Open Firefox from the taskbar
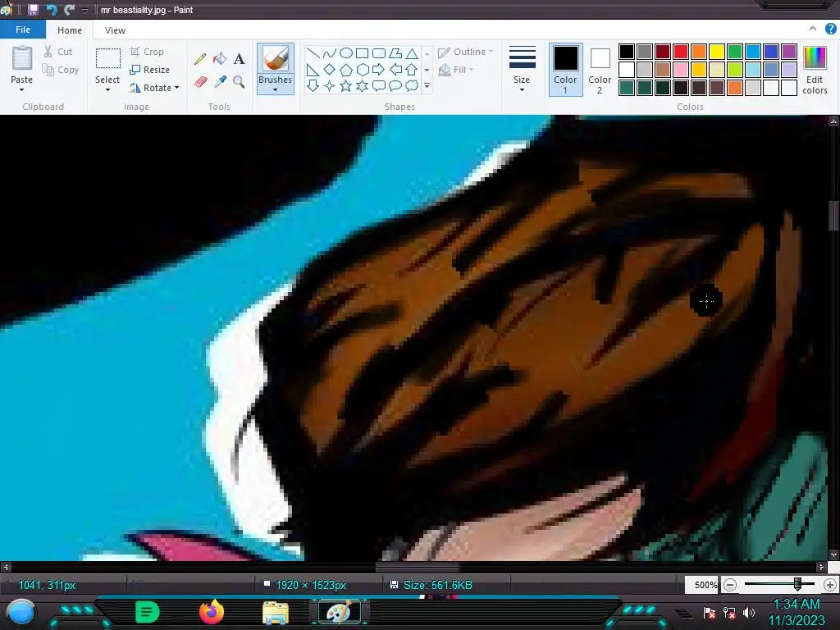The height and width of the screenshot is (630, 840). (x=212, y=612)
